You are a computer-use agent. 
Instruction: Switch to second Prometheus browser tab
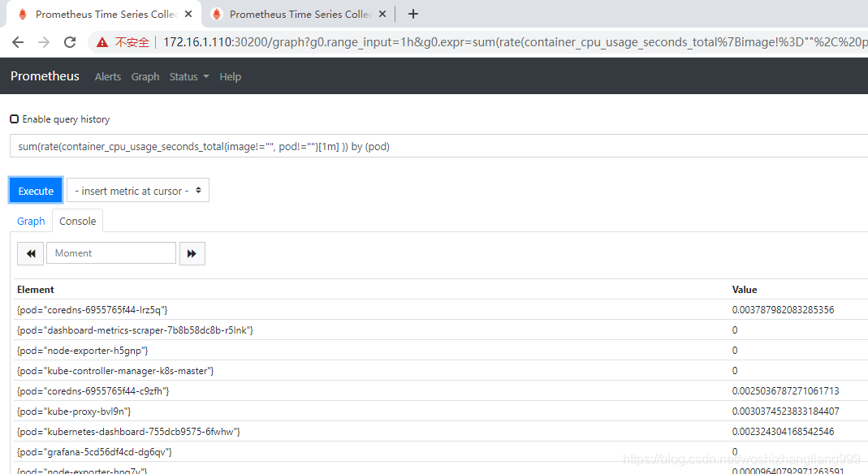point(300,14)
